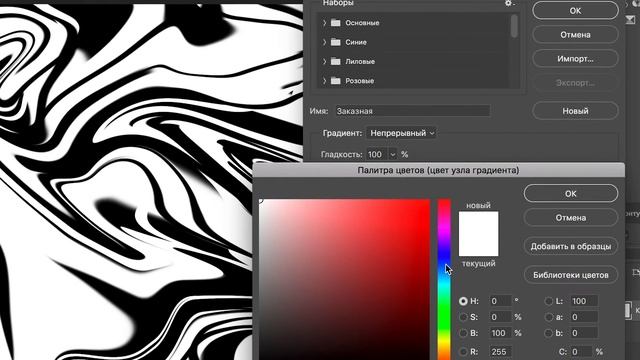
Task: Select the S saturation radio button
Action: 463,317
